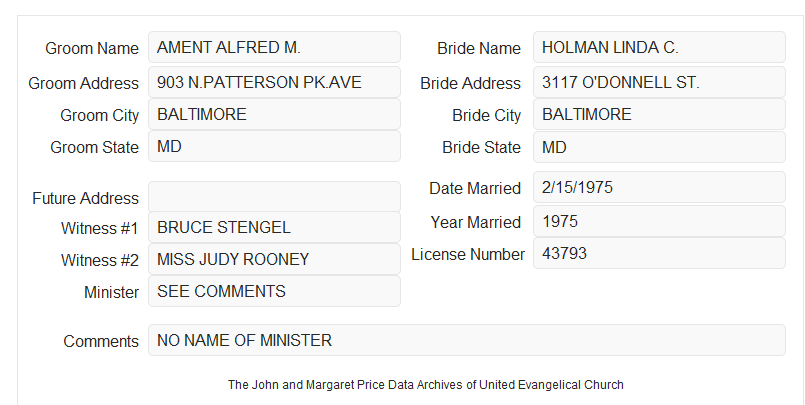
Task: Select the Groom Address input box
Action: coord(274,82)
